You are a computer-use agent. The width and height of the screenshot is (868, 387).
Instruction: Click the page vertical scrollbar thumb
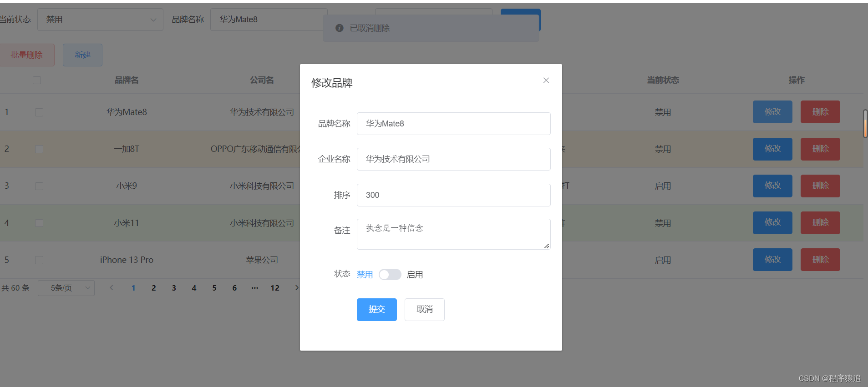point(865,123)
